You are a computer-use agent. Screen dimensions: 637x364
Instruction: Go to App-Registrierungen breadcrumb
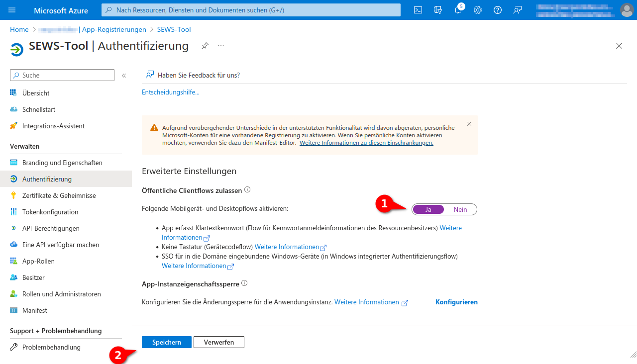(114, 29)
